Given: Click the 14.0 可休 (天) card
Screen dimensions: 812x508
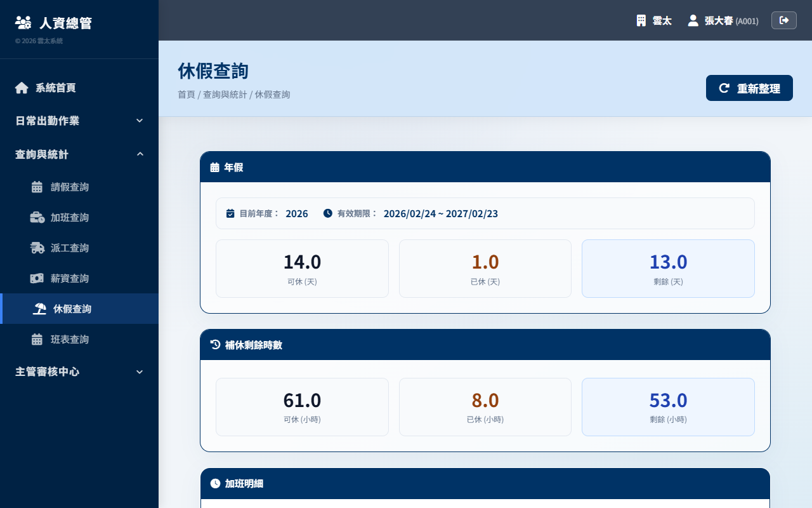Looking at the screenshot, I should [x=302, y=269].
